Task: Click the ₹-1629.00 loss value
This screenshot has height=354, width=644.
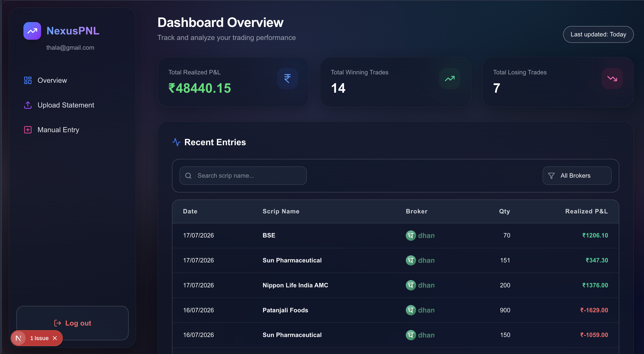Action: point(594,310)
